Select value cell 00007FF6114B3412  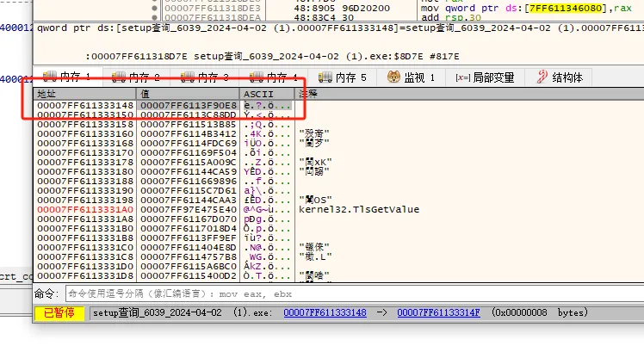point(189,134)
